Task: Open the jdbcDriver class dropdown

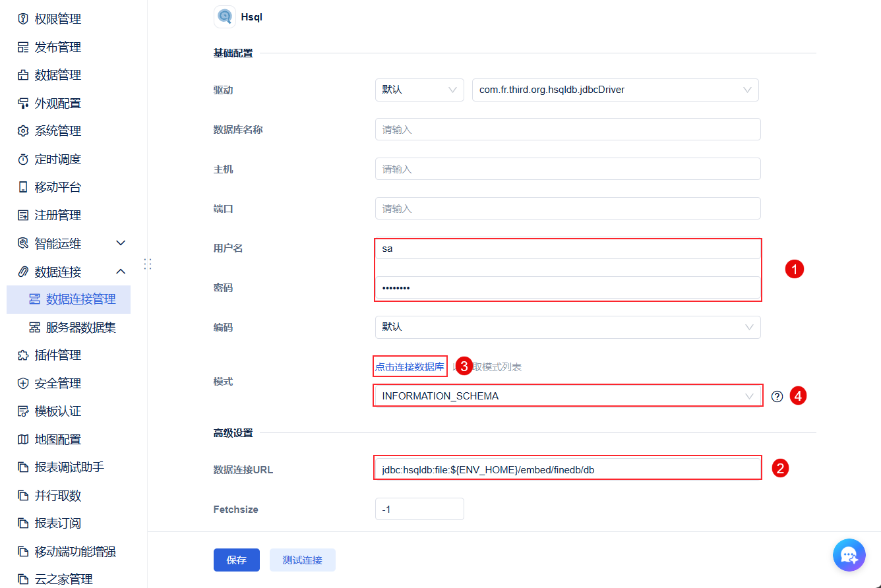Action: pyautogui.click(x=615, y=90)
